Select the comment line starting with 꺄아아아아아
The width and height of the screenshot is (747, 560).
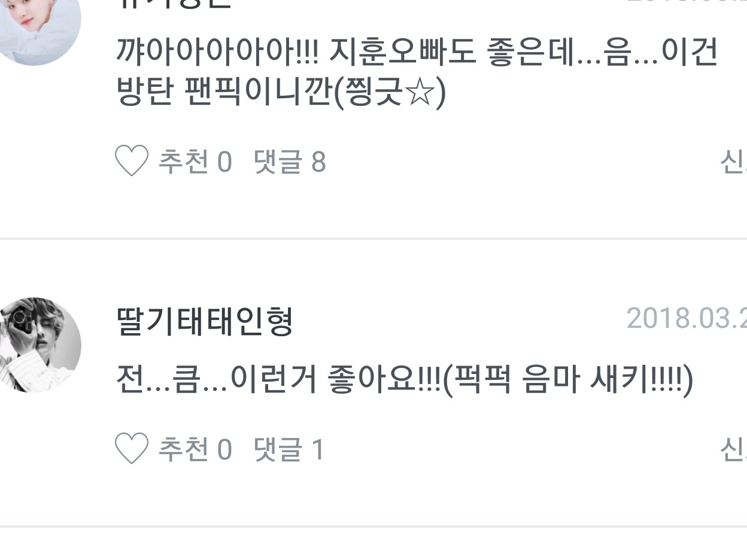417,53
